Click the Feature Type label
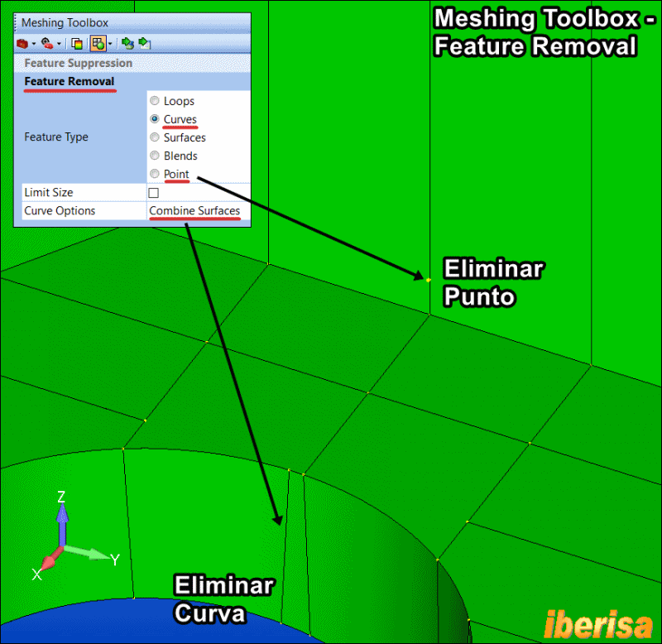This screenshot has height=644, width=662. coord(56,137)
